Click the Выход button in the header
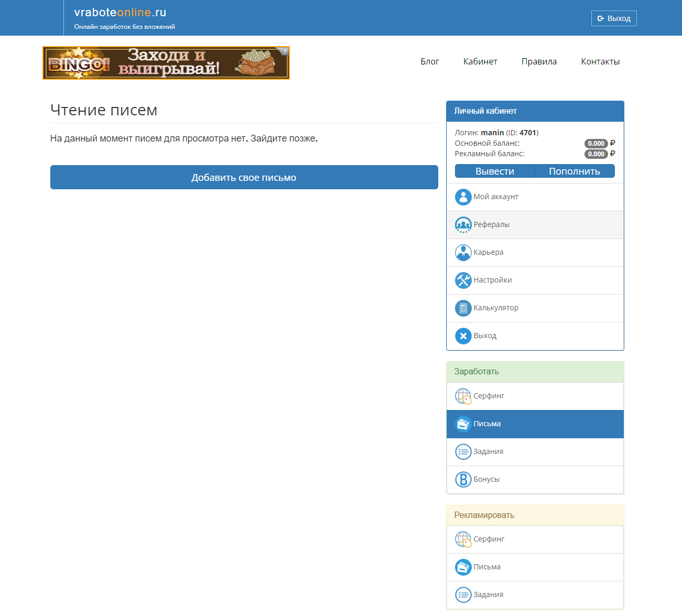Viewport: 682px width, 616px height. [614, 18]
